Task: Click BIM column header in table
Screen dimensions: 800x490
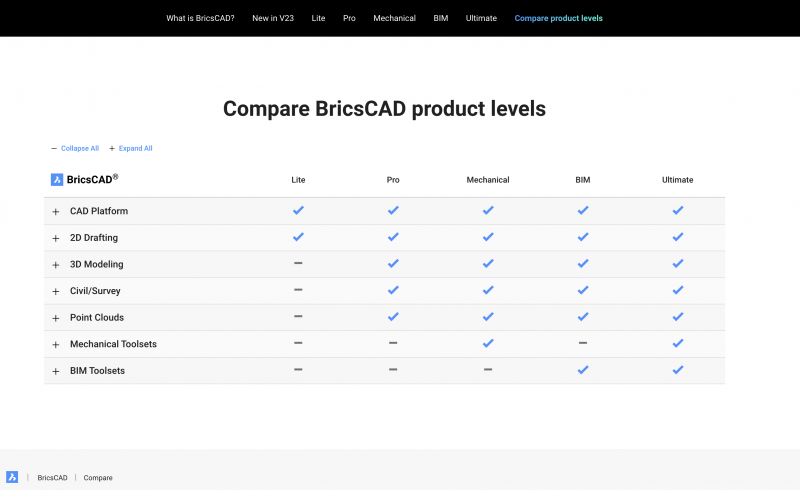Action: 583,180
